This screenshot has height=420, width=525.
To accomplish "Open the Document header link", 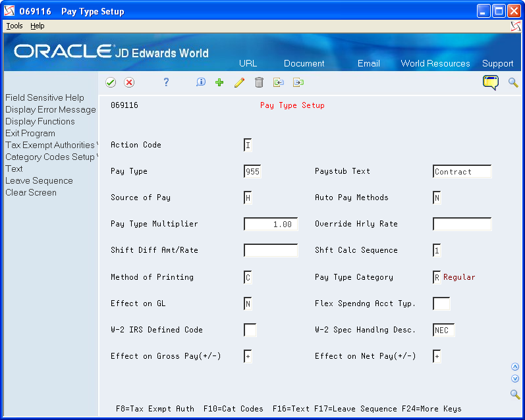I will [304, 63].
